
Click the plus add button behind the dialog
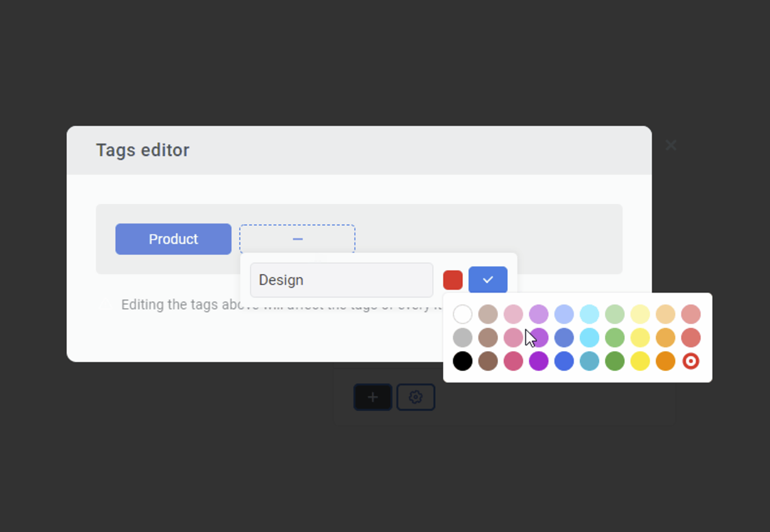click(373, 397)
